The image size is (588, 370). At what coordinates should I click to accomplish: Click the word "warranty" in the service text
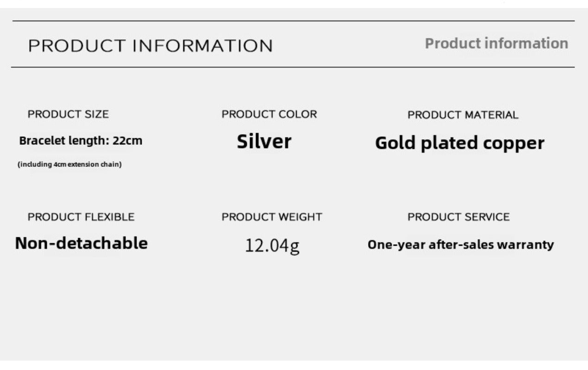click(529, 245)
